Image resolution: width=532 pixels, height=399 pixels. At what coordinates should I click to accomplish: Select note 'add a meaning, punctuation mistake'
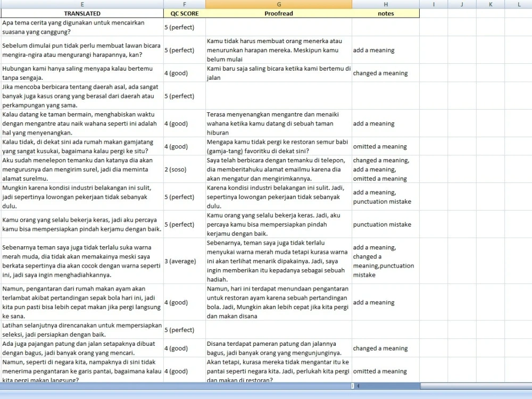385,196
